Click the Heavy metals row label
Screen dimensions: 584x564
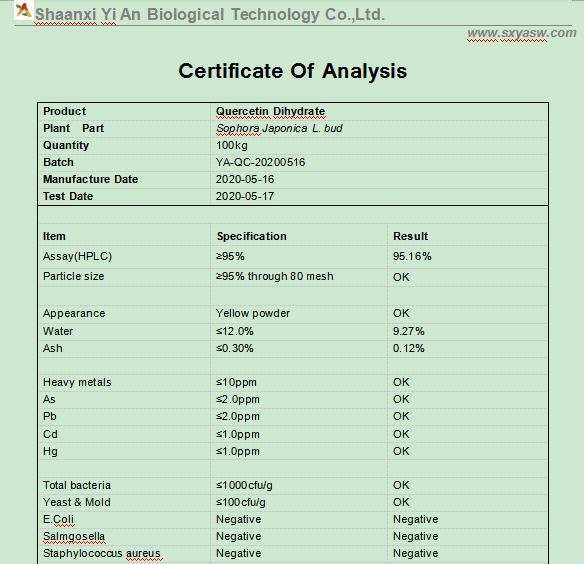point(77,382)
